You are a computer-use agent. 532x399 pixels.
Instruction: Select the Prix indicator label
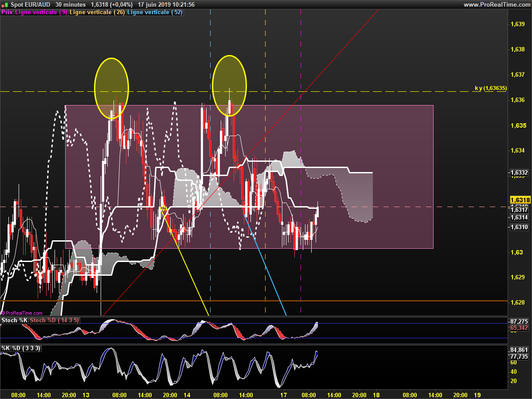pyautogui.click(x=7, y=12)
